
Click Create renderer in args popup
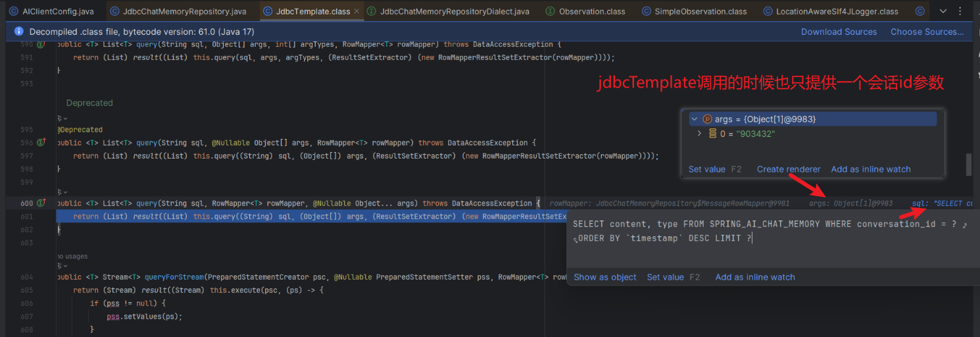(788, 169)
